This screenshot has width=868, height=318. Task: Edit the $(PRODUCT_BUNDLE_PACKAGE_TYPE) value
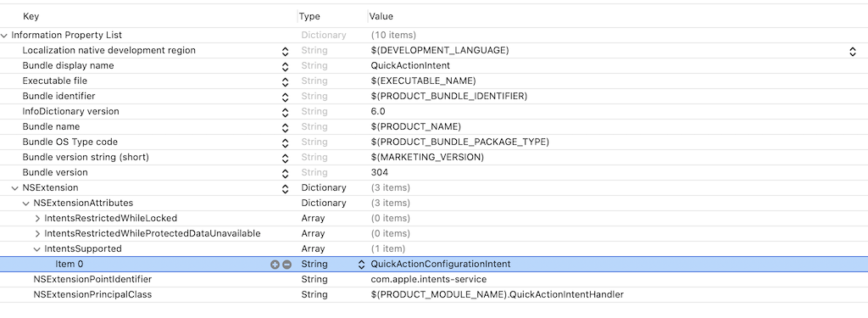coord(460,142)
